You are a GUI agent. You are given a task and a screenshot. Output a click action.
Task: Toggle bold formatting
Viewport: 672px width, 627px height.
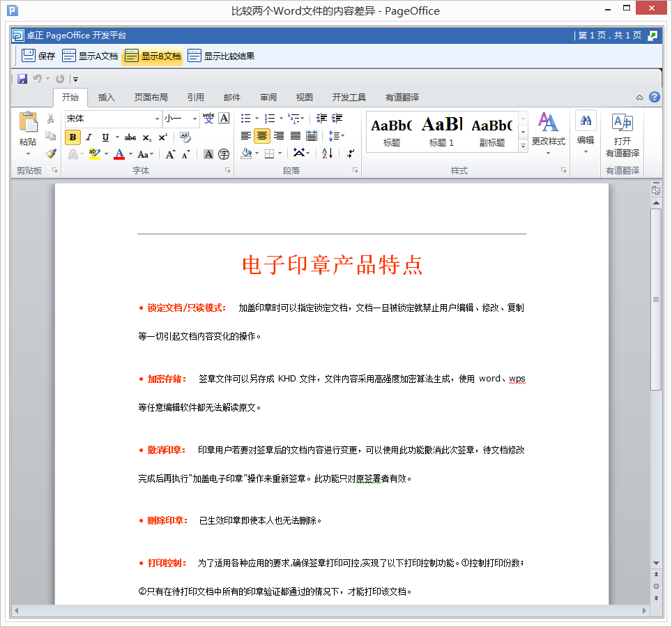coord(72,137)
